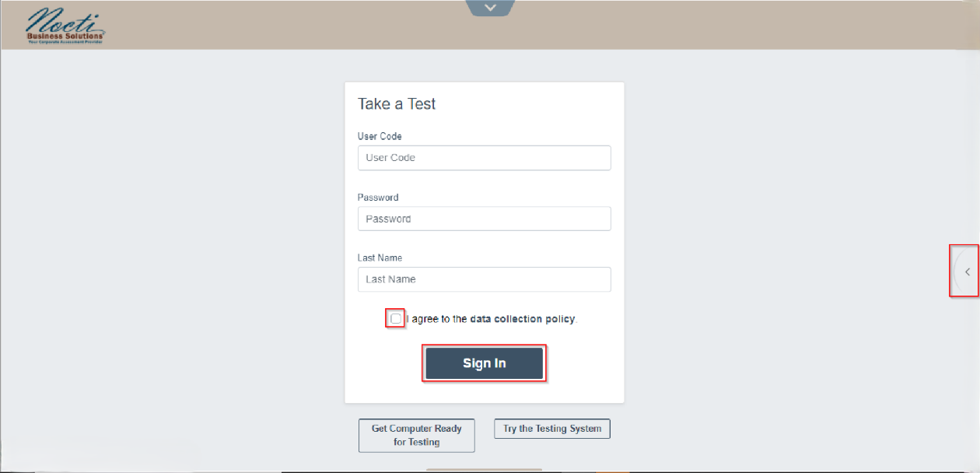Click the User Code field label
Viewport: 980px width, 473px height.
[x=380, y=136]
